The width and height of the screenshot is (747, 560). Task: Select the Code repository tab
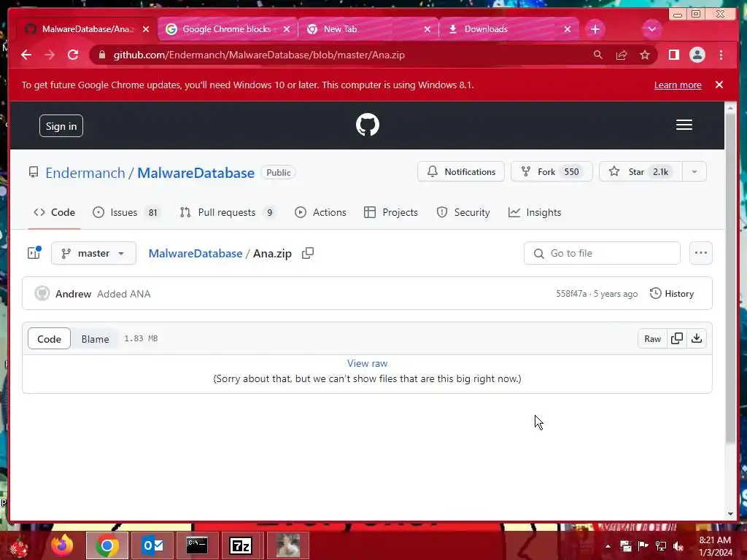54,212
